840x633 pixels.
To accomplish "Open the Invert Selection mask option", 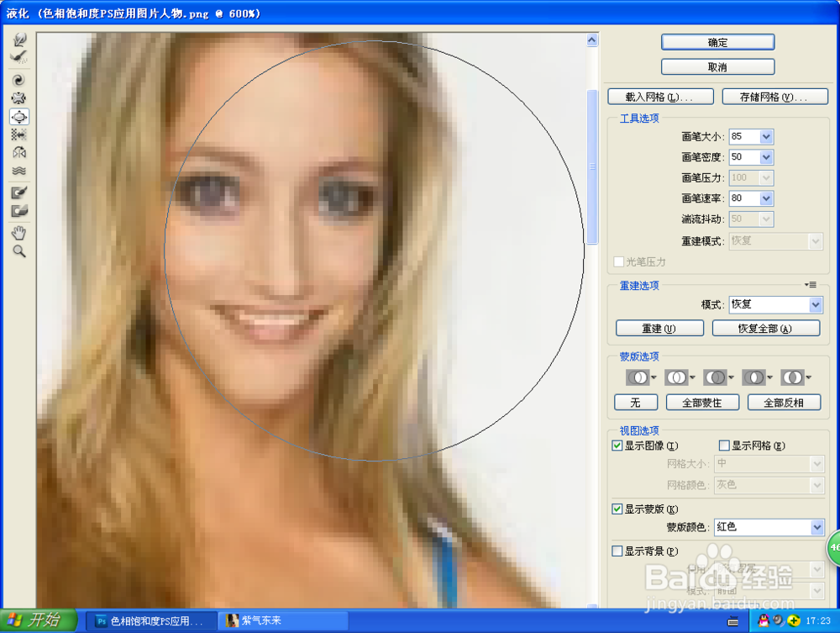I will (795, 377).
